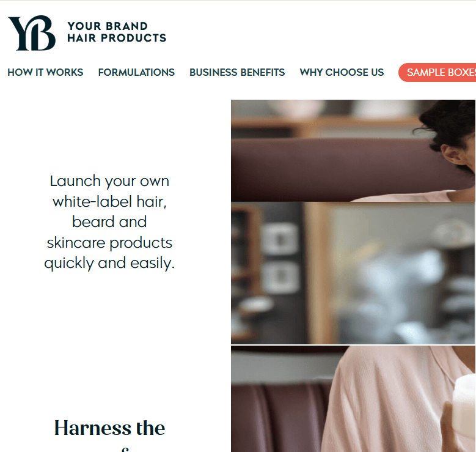Click the skincare products text line
This screenshot has width=476, height=452.
(109, 243)
